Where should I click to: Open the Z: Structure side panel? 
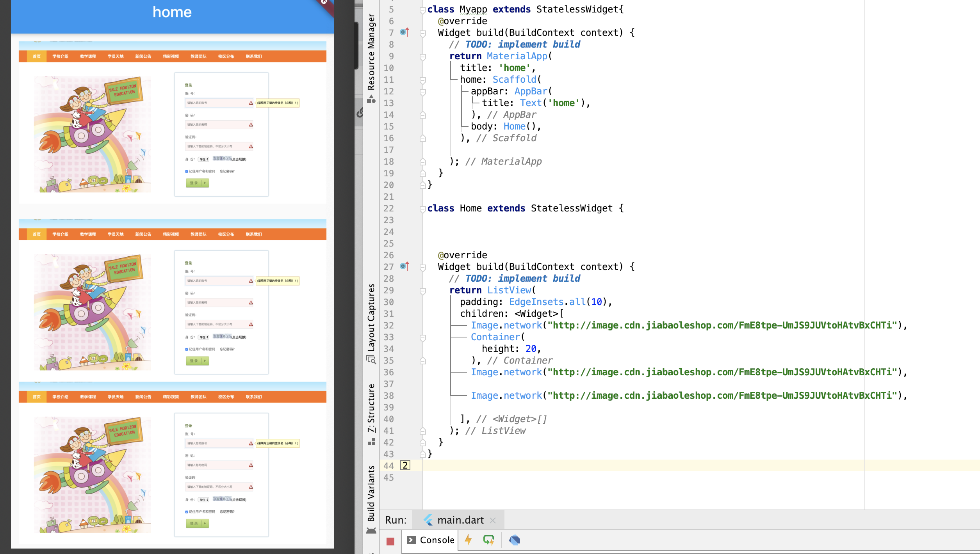point(371,408)
